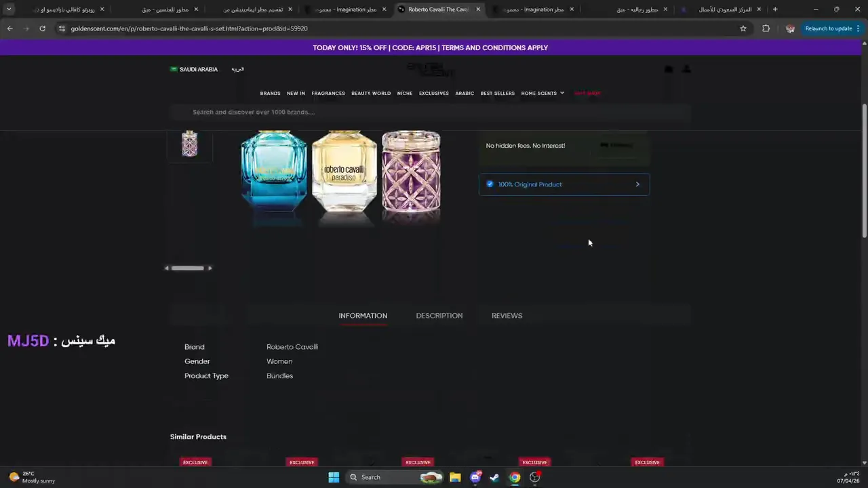Switch to the تقسيم عطر ايماجينيشن tab
868x488 pixels.
(253, 9)
